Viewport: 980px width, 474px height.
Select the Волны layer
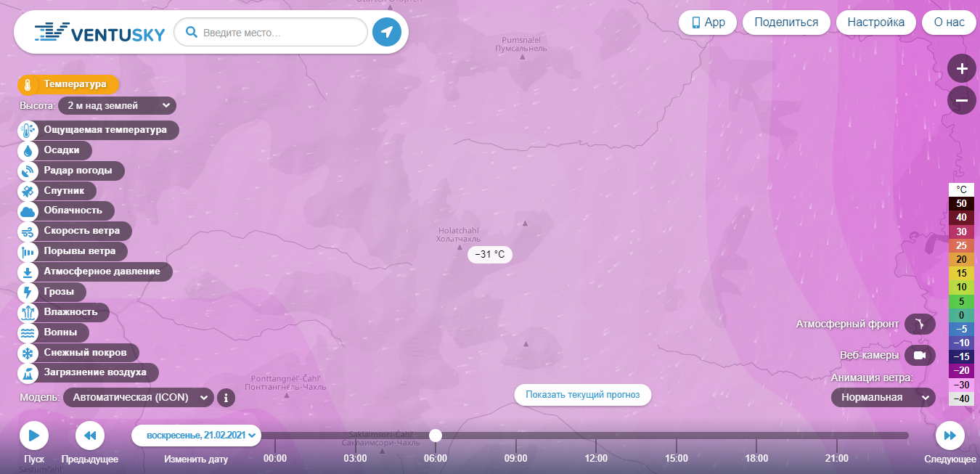click(53, 333)
